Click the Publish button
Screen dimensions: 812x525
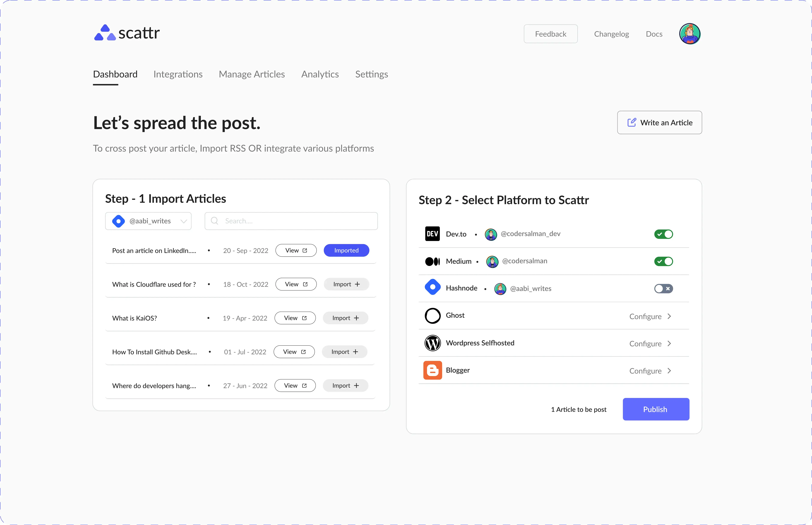[x=655, y=409]
